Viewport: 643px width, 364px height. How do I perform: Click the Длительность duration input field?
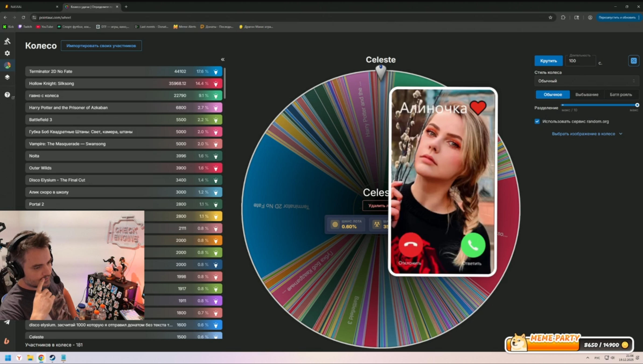[580, 61]
